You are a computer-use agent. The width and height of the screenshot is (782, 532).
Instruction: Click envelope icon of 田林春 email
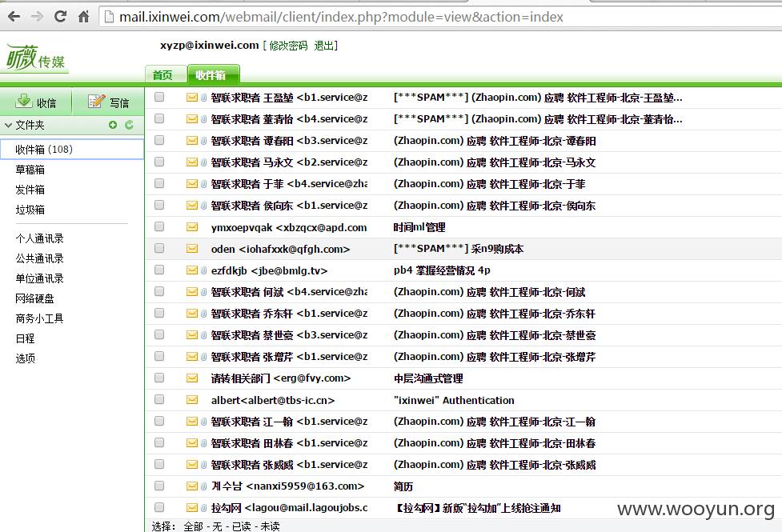point(192,442)
